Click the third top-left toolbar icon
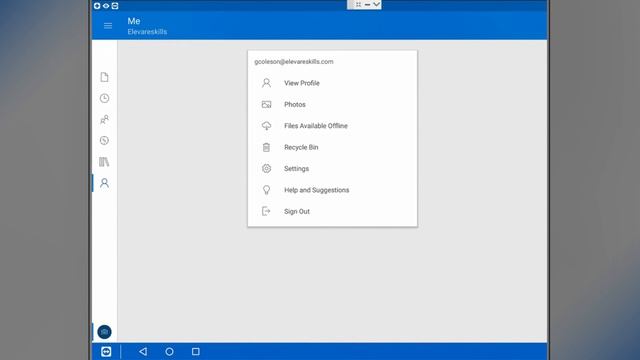Viewport: 640px width, 360px height. point(115,6)
